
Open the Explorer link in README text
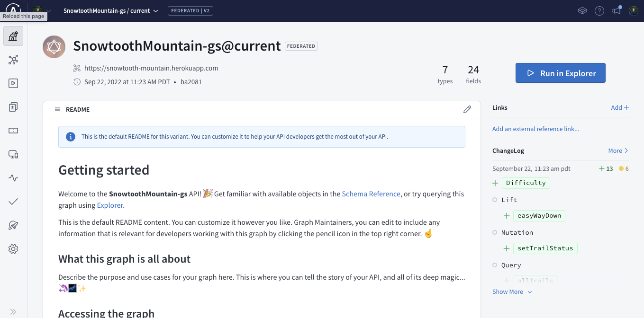110,205
